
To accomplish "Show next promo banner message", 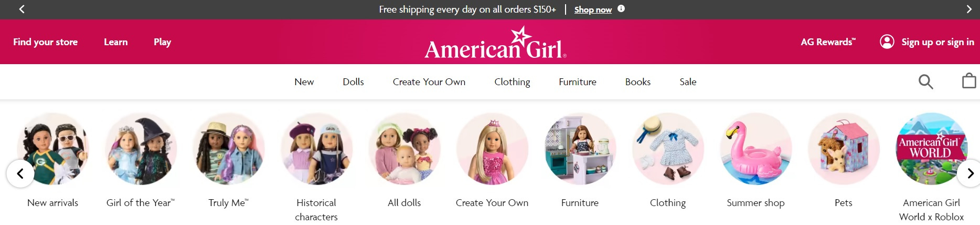I will [969, 9].
